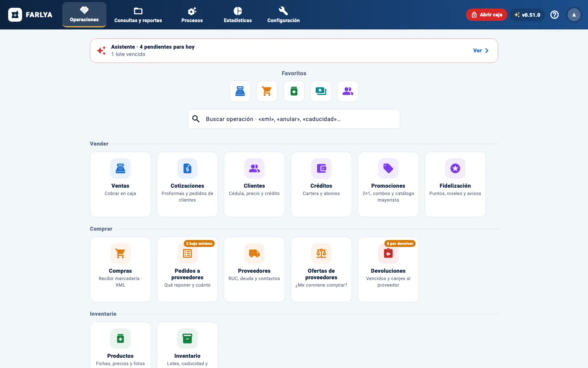Click the Buscar operación search field
588x368 pixels.
(294, 119)
